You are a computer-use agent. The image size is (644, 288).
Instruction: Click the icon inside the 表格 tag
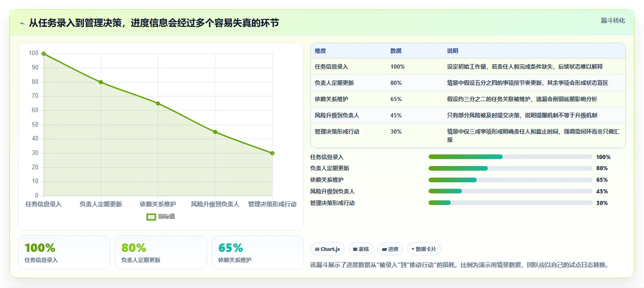(355, 250)
